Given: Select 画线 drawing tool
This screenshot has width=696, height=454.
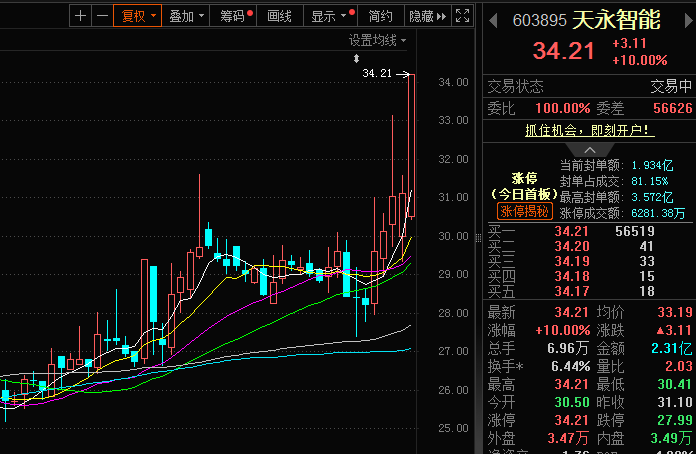Looking at the screenshot, I should [x=280, y=16].
